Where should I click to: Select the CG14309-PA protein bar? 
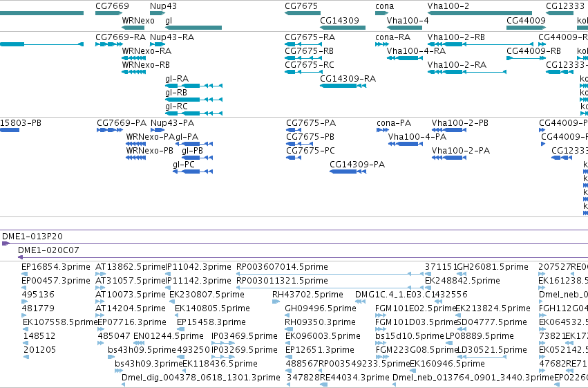click(348, 172)
